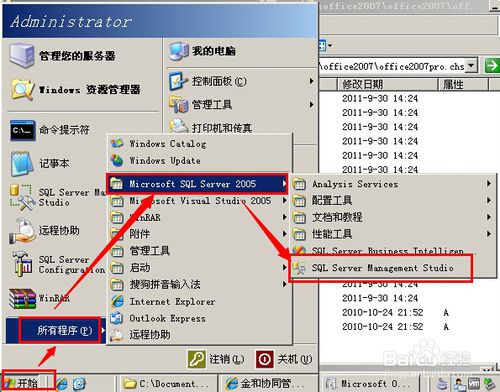Viewport: 500px width, 392px height.
Task: Open SQL Server Business Intelligence Development Studio
Action: coord(383,251)
